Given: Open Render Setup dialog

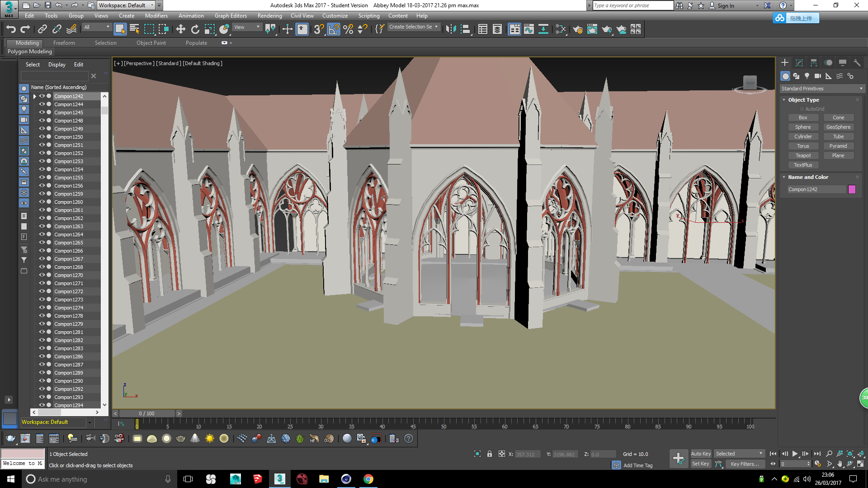Looking at the screenshot, I should [x=577, y=29].
